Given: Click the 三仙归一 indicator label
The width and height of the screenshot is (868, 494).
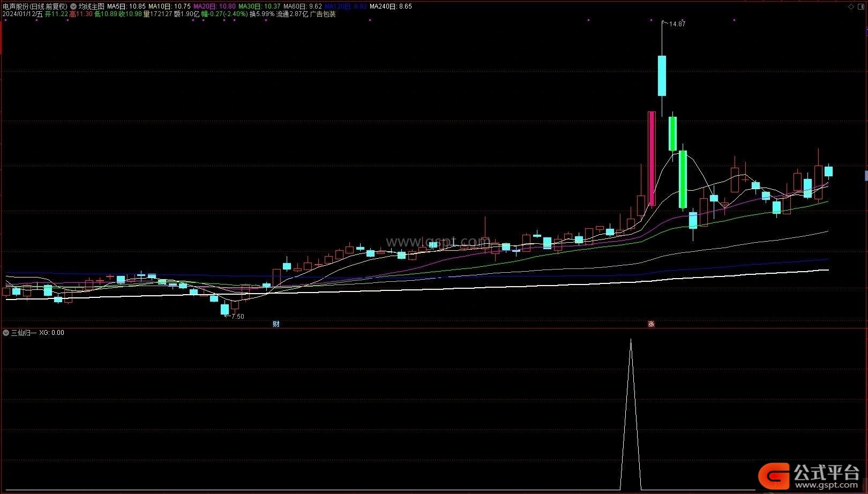Looking at the screenshot, I should click(24, 333).
